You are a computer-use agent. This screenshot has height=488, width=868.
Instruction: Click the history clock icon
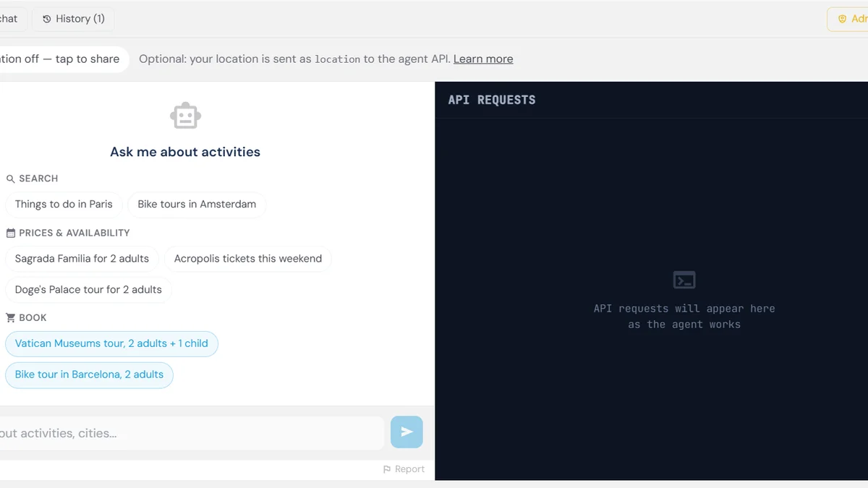tap(47, 19)
